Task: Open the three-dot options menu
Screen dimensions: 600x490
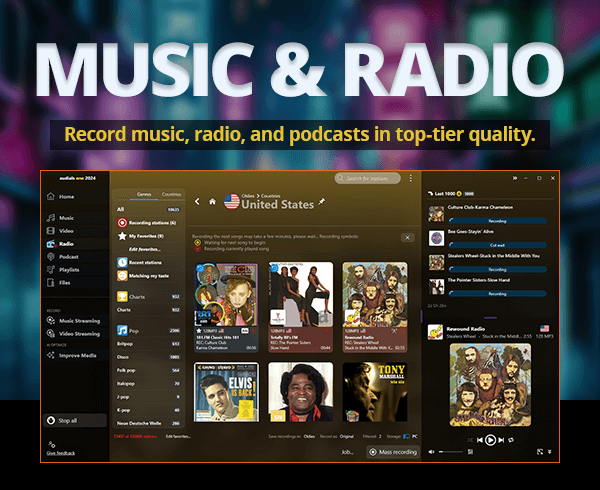Action: tap(411, 179)
